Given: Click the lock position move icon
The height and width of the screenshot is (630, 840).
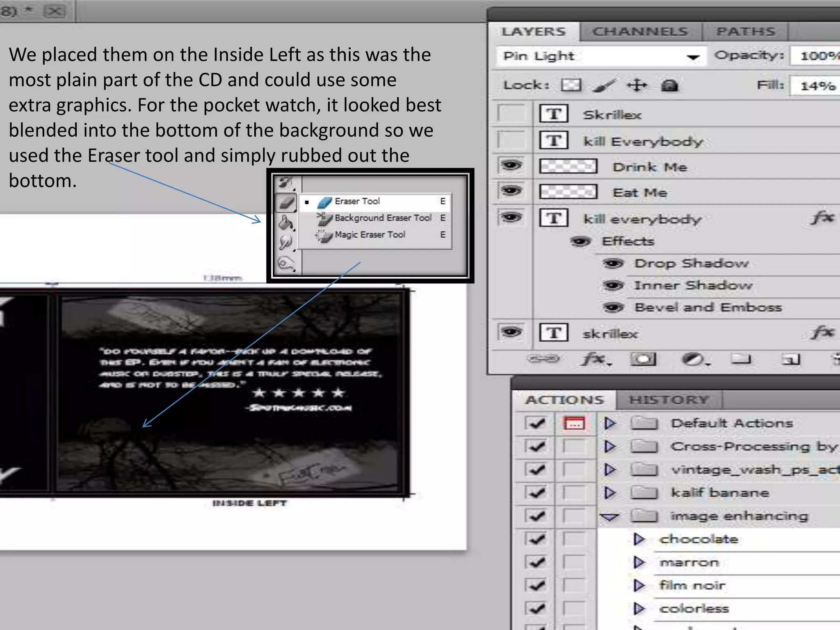Looking at the screenshot, I should 637,85.
